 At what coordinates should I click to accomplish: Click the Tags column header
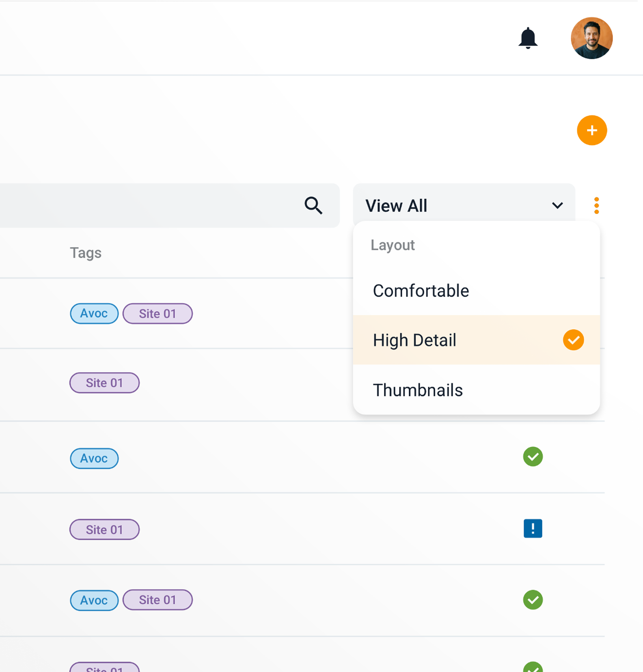point(86,253)
